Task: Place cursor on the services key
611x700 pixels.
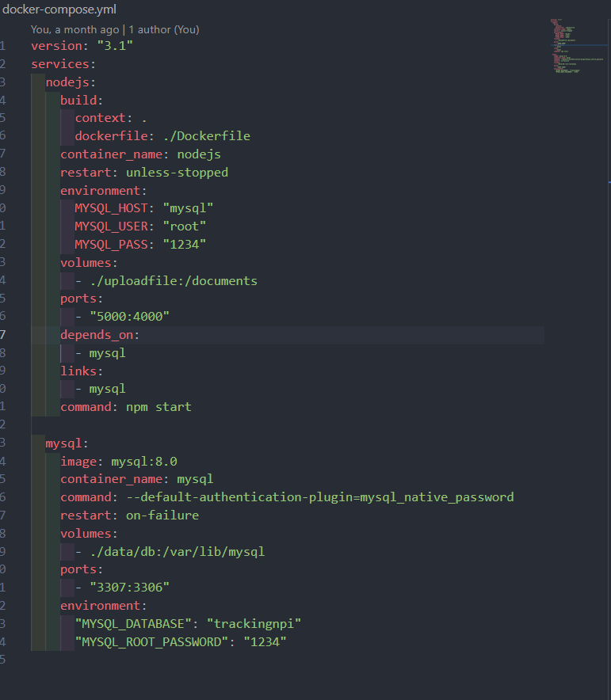Action: click(60, 64)
